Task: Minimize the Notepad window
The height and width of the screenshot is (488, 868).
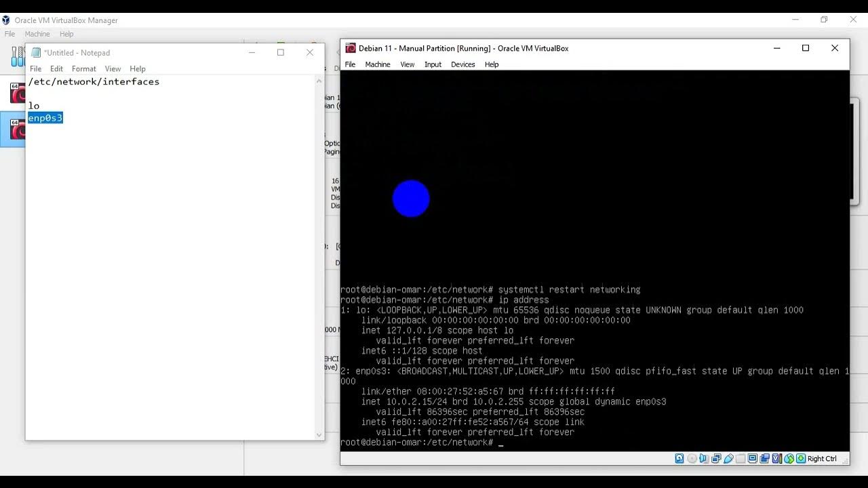Action: (x=252, y=52)
